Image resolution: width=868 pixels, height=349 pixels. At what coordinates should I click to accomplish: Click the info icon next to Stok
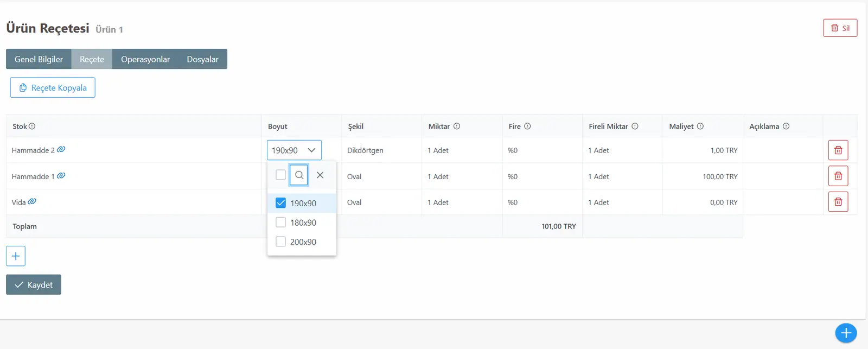[x=32, y=126]
